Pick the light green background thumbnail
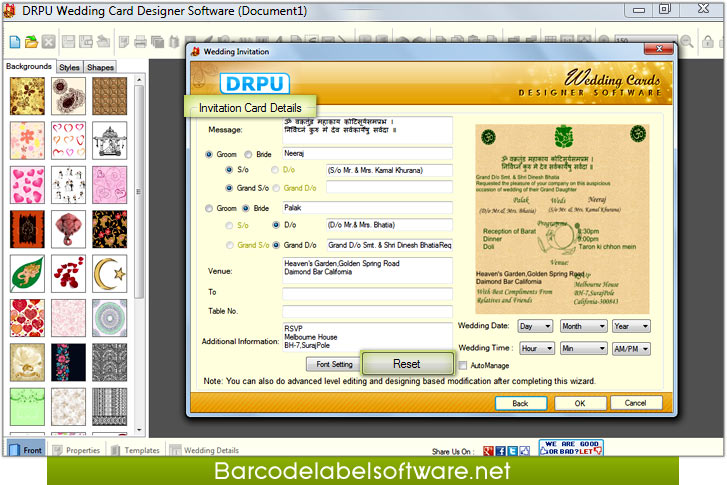The height and width of the screenshot is (485, 727). 27,407
